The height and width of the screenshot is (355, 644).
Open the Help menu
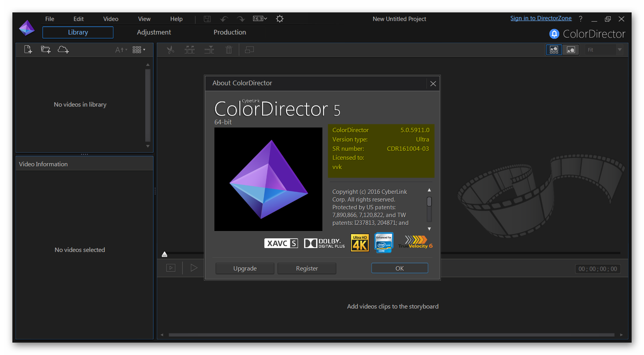(176, 19)
